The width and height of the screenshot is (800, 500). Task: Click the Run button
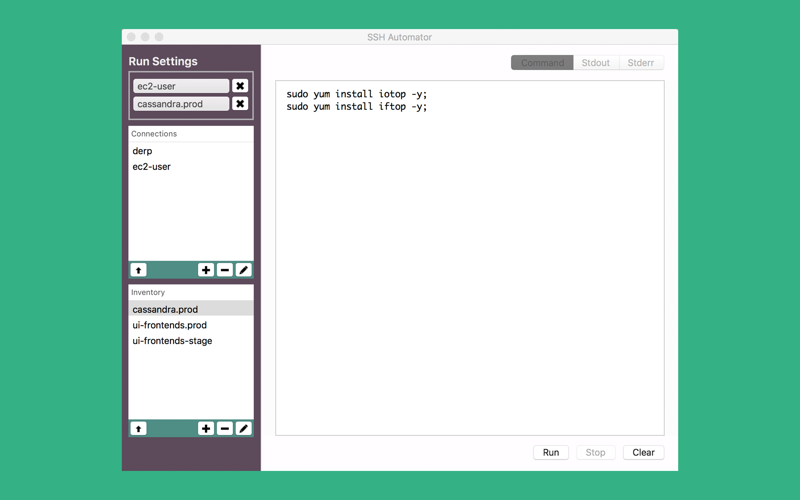click(551, 453)
